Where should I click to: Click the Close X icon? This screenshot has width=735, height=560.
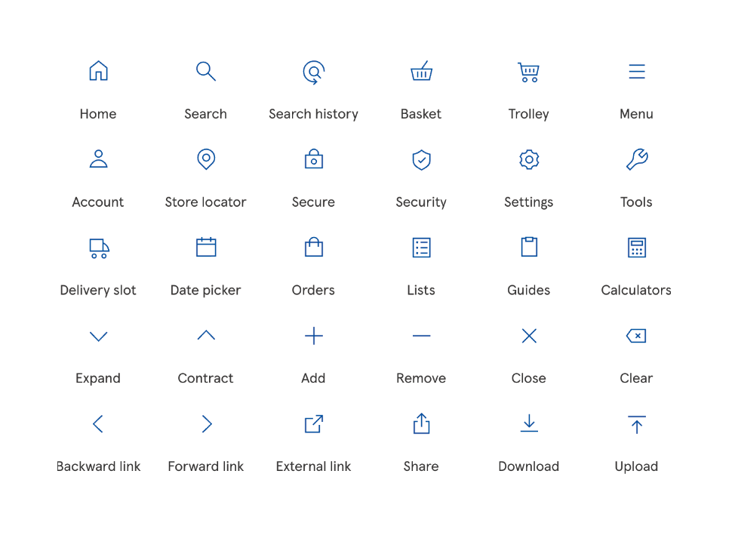tap(529, 336)
